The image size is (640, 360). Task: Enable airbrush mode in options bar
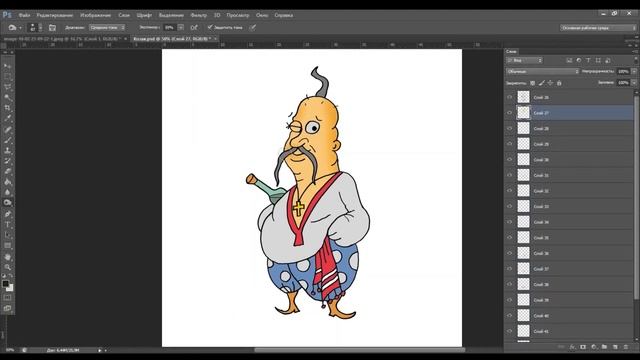(x=194, y=28)
